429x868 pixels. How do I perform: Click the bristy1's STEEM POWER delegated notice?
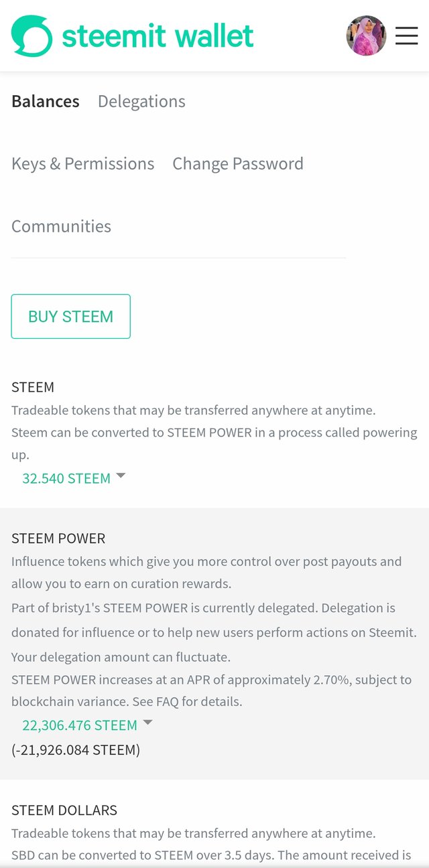click(x=214, y=632)
